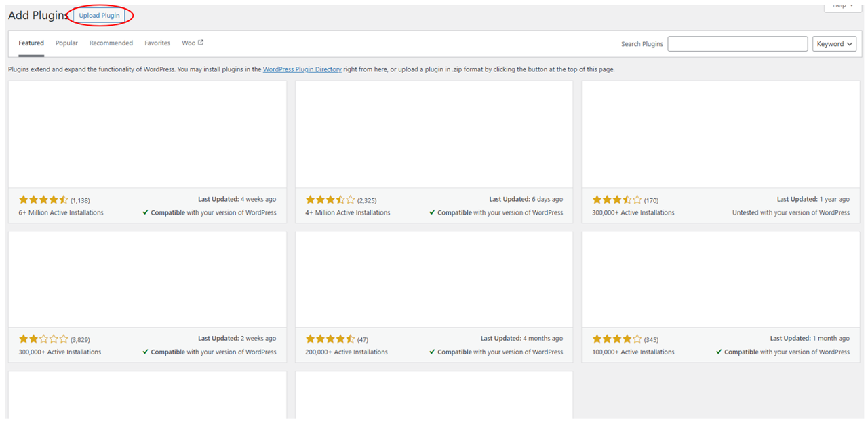Image resolution: width=868 pixels, height=425 pixels.
Task: Open the Keyword search type dropdown
Action: click(834, 44)
